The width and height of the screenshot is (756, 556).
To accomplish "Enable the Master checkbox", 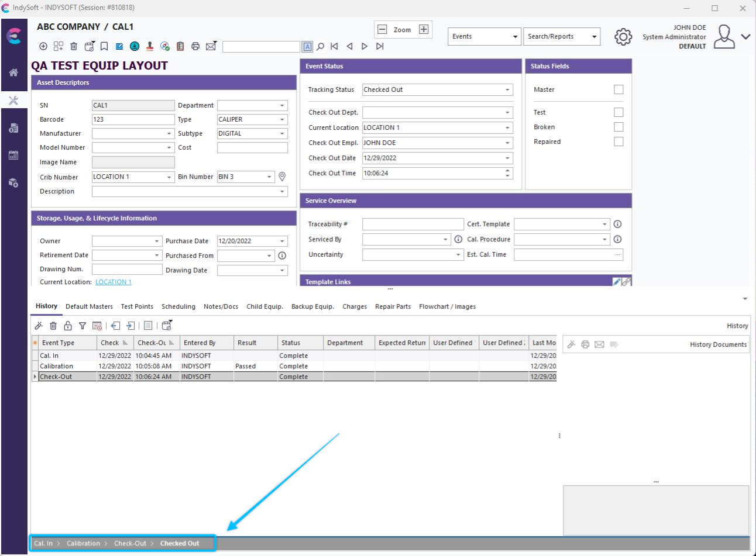I will [x=618, y=89].
